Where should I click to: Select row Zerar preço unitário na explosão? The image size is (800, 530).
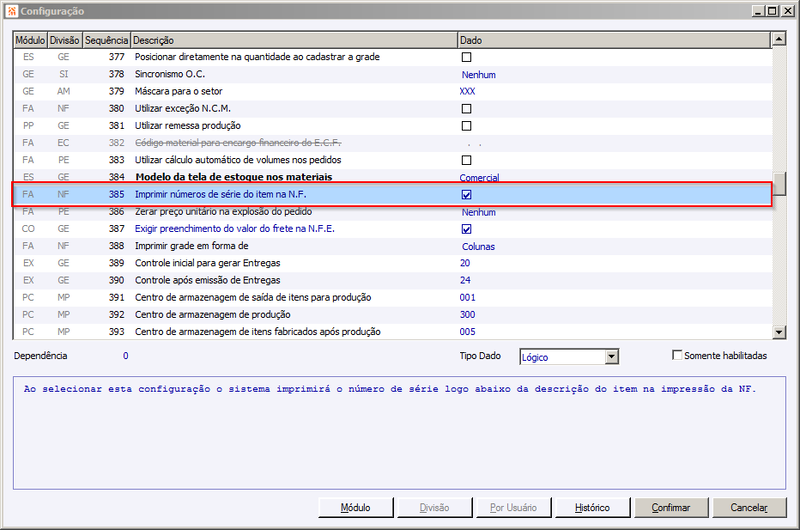click(392, 212)
